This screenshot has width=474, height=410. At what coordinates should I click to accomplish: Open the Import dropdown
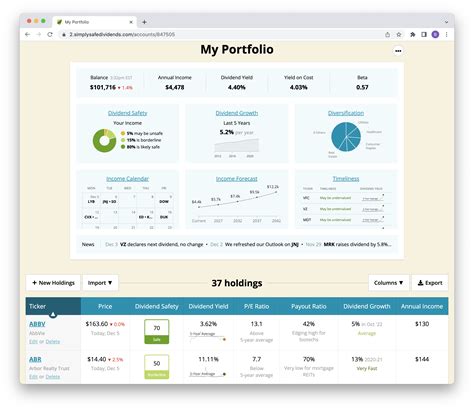(100, 283)
